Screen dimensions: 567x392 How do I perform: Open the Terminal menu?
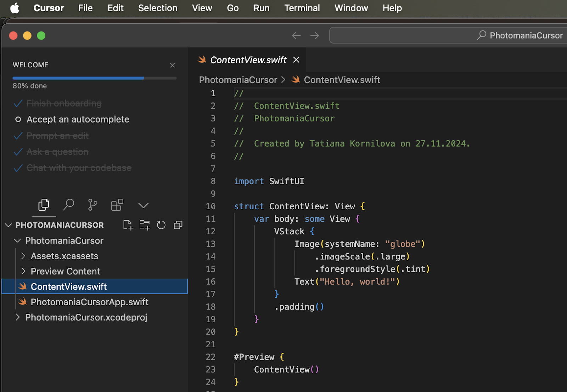[302, 8]
